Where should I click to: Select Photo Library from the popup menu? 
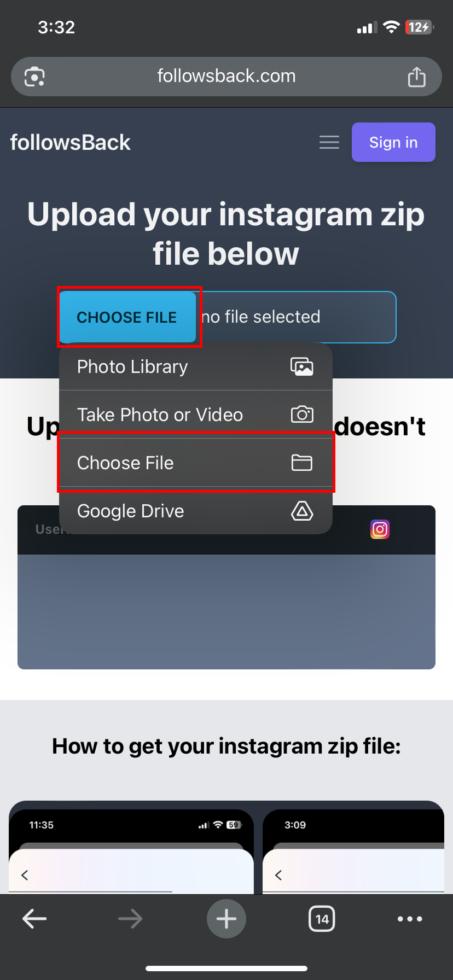tap(196, 366)
